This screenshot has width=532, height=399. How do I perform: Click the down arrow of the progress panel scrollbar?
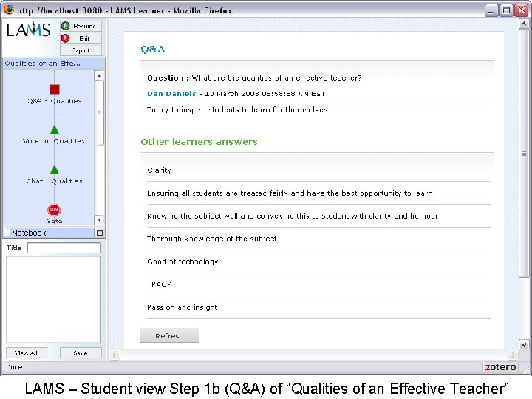click(99, 220)
